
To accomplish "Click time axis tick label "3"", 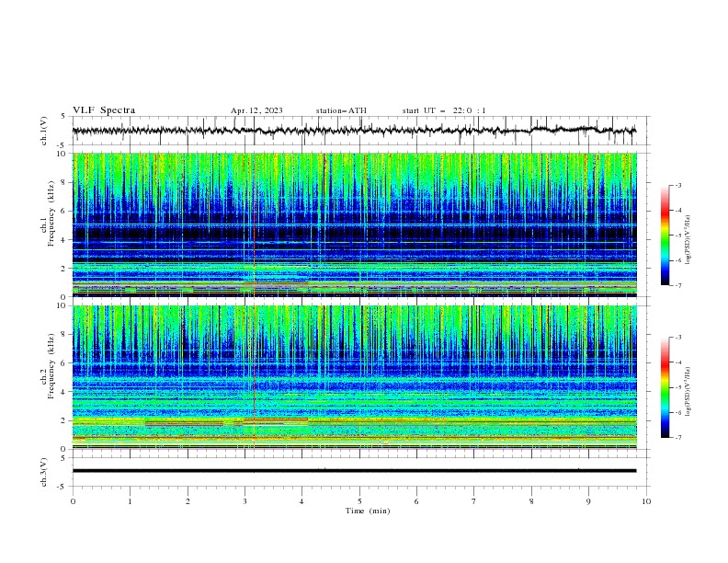I will [245, 501].
